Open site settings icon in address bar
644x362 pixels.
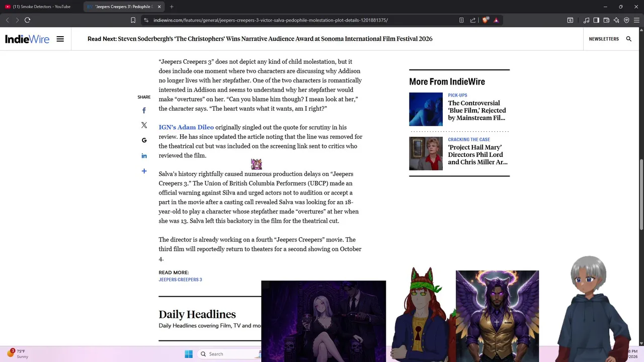click(146, 20)
